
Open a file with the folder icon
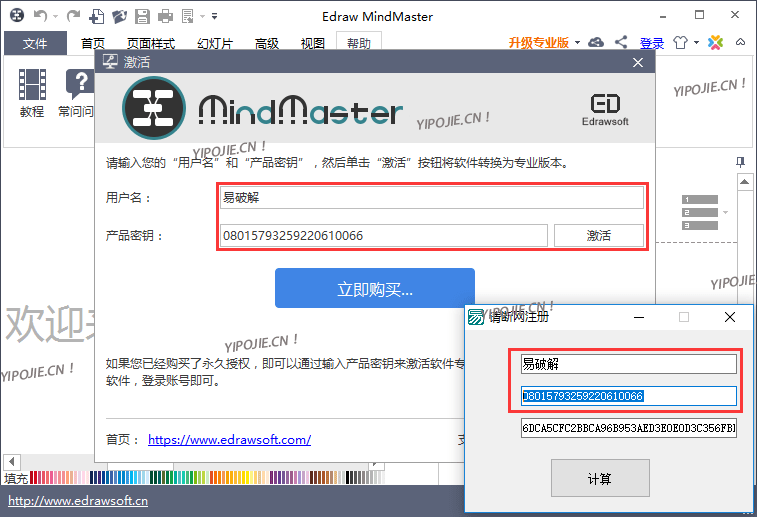pos(119,16)
